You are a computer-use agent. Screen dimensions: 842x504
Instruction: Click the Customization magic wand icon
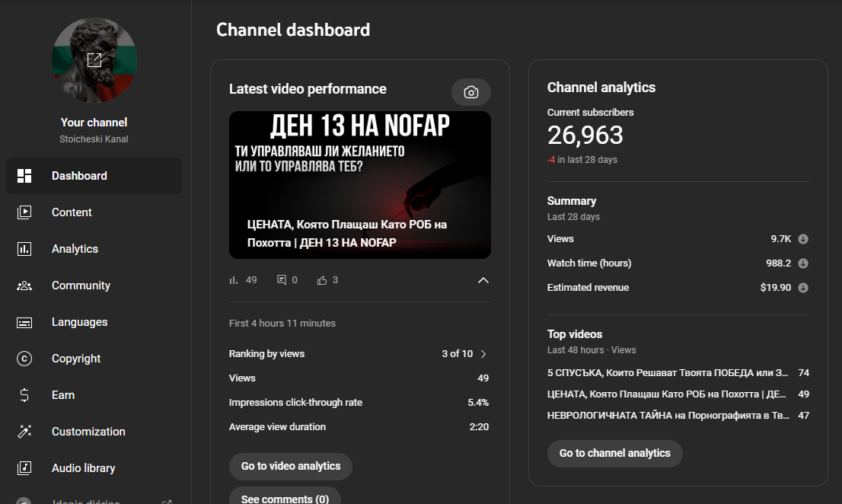click(24, 432)
